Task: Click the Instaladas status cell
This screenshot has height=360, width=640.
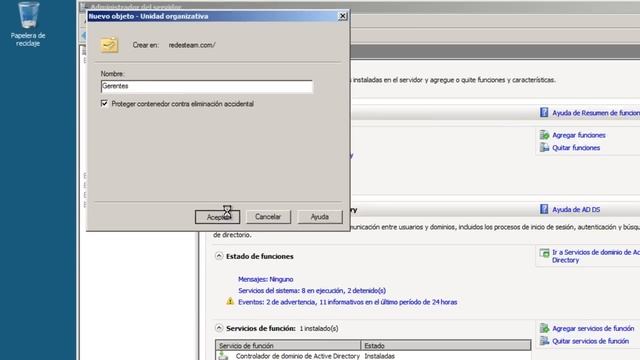Action: click(380, 356)
